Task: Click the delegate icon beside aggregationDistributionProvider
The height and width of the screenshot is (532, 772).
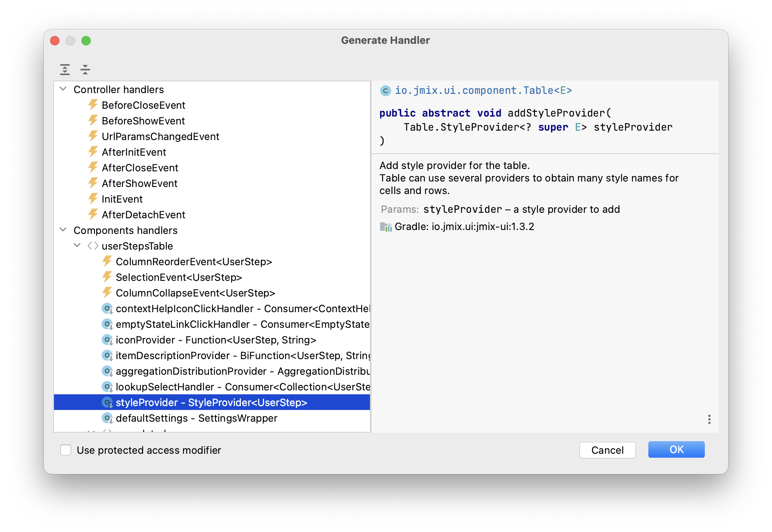Action: click(107, 371)
